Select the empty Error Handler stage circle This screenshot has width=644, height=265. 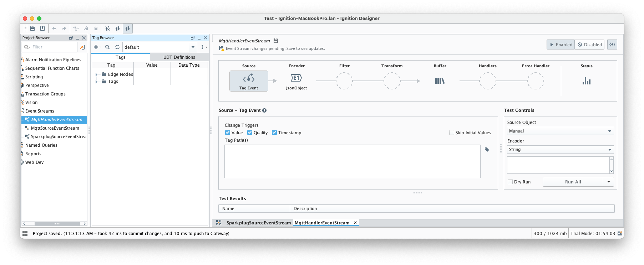click(536, 81)
